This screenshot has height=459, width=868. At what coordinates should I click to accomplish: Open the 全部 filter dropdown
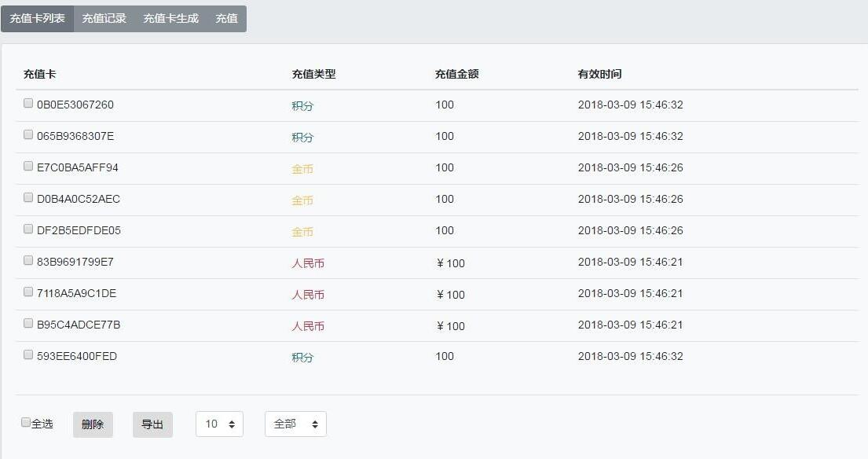(x=295, y=424)
